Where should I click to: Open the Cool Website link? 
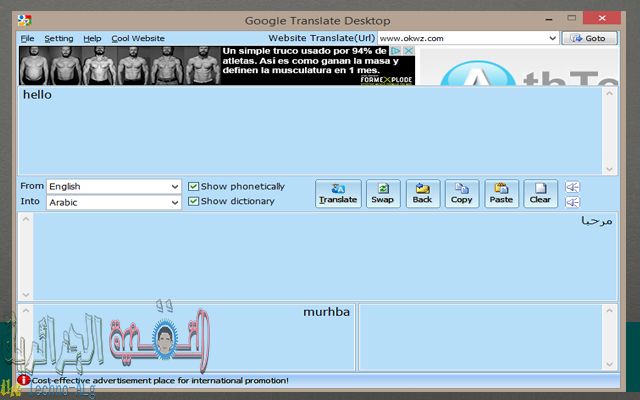pyautogui.click(x=138, y=38)
